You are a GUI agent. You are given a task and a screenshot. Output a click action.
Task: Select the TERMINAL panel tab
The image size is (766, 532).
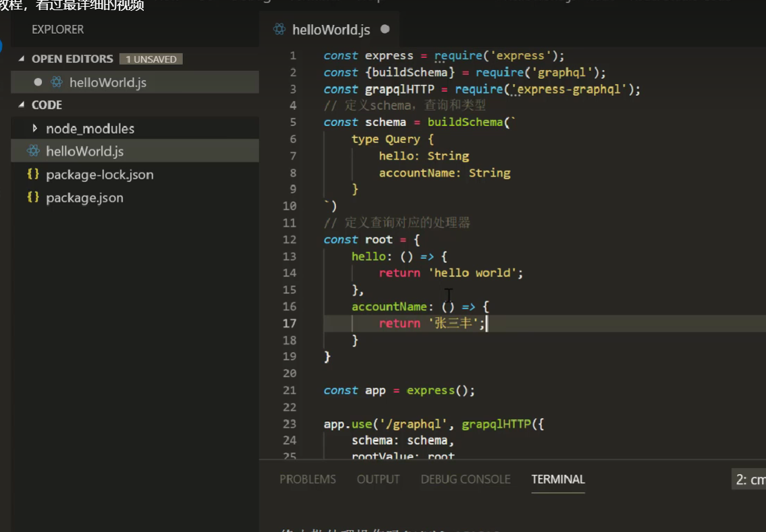tap(558, 479)
